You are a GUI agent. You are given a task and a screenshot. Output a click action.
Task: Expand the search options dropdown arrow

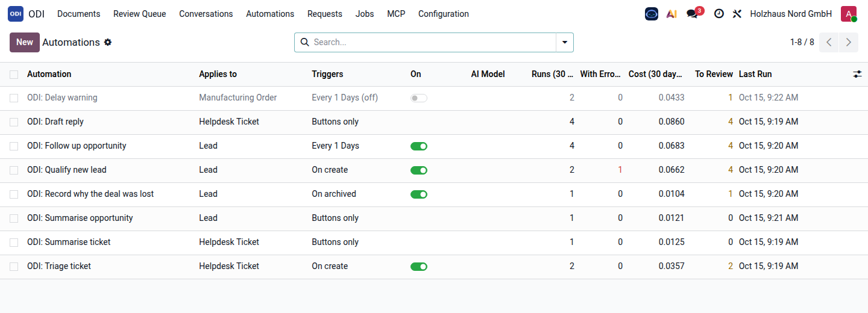pos(565,42)
